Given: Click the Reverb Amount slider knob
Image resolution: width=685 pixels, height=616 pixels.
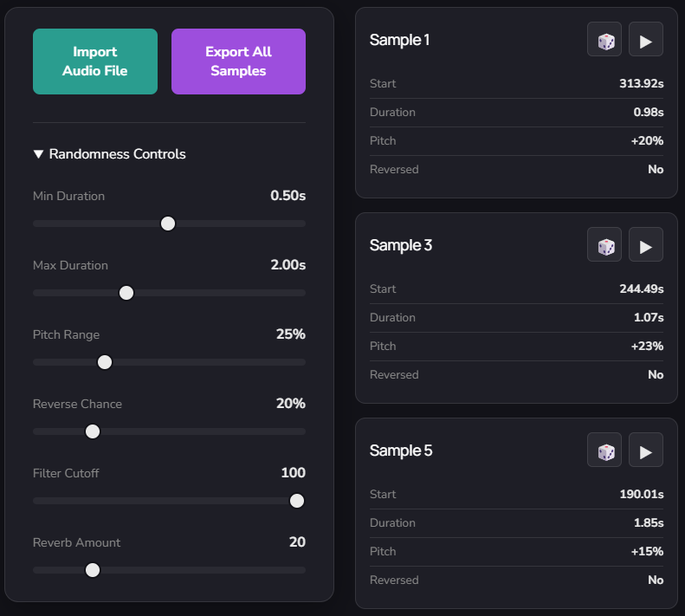Looking at the screenshot, I should (x=93, y=570).
